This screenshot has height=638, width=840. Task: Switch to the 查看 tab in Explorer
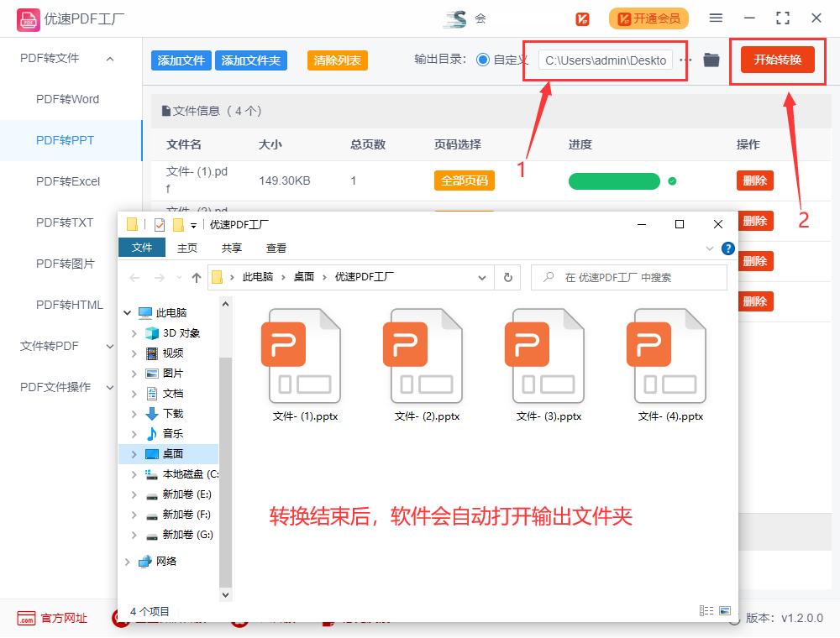(x=276, y=248)
